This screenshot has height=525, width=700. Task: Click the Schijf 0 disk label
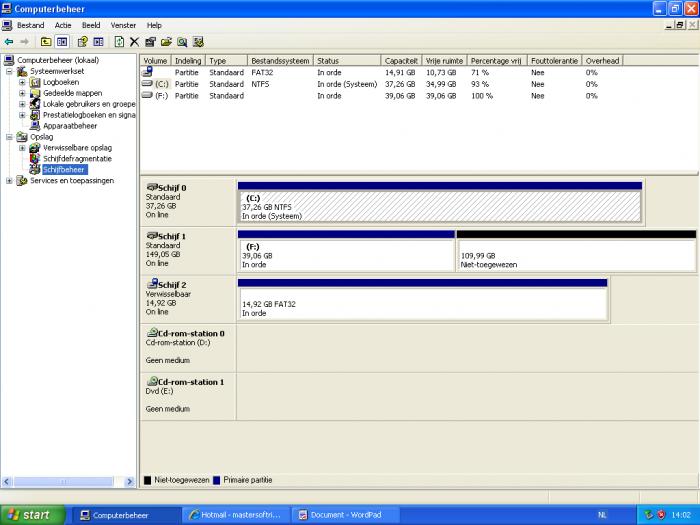click(172, 188)
